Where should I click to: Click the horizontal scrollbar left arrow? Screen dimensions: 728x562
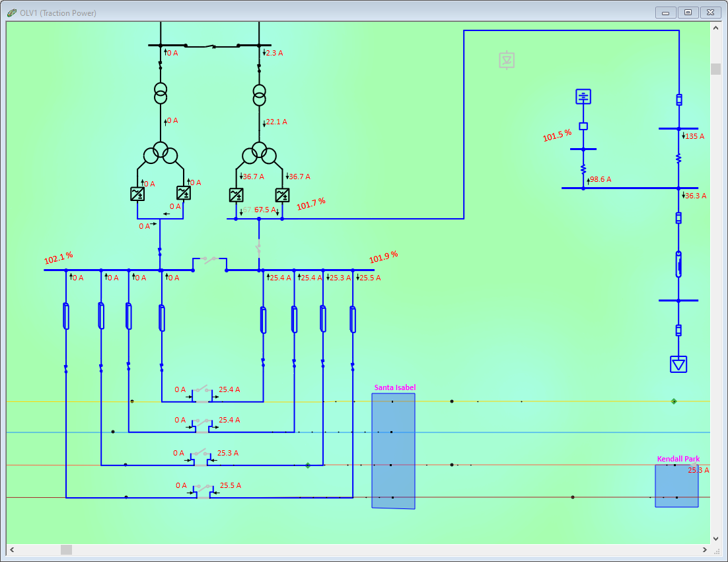(11, 549)
